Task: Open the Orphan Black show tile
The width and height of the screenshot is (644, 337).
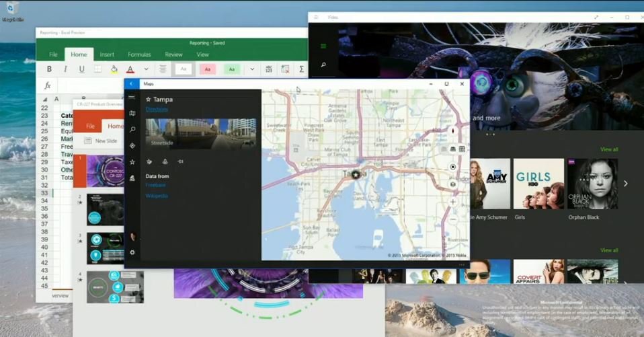Action: (593, 184)
